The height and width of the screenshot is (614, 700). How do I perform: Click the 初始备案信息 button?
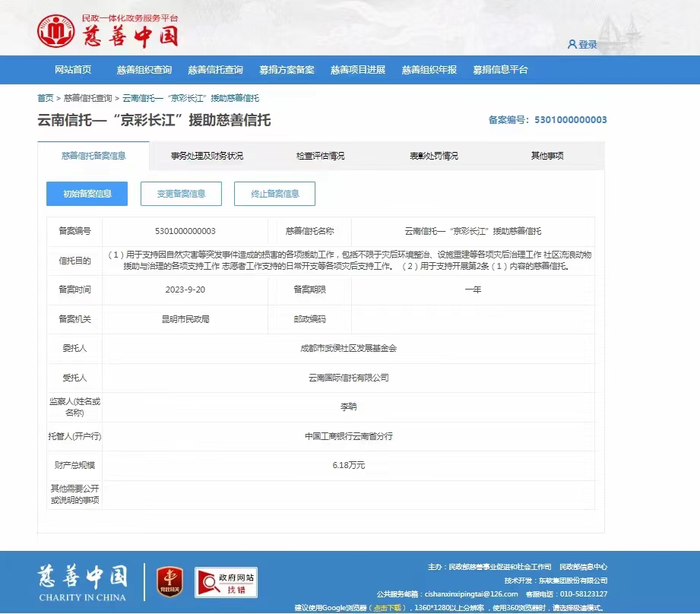point(87,194)
